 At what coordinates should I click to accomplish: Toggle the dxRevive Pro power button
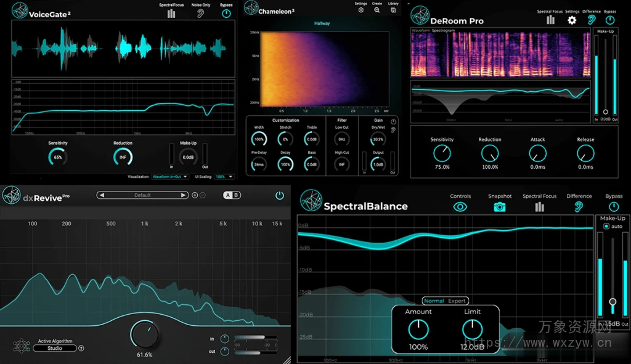[279, 195]
